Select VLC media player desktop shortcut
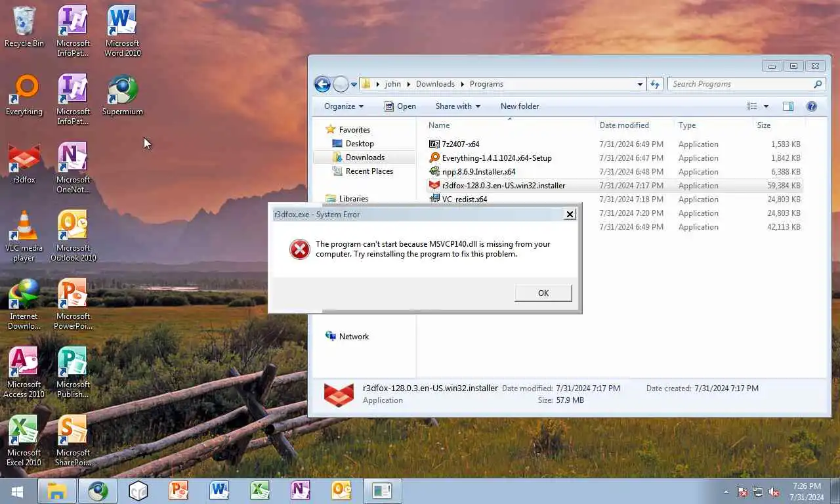Screen dimensions: 840x504 [24, 236]
